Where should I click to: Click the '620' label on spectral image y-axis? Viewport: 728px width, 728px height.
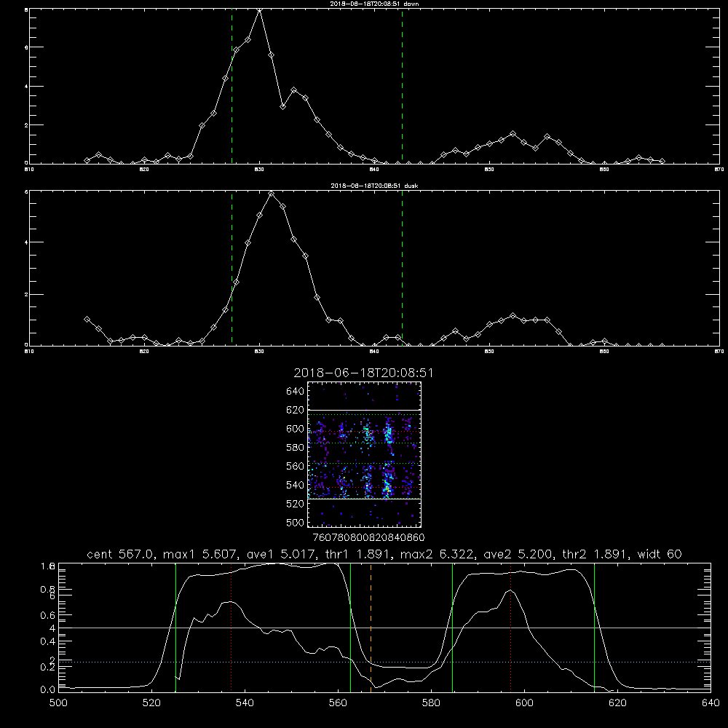tap(296, 410)
